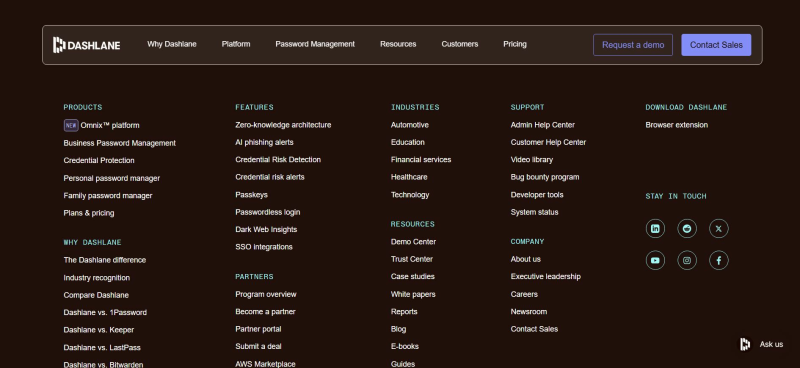
Task: Open Family password manager link
Action: 108,196
